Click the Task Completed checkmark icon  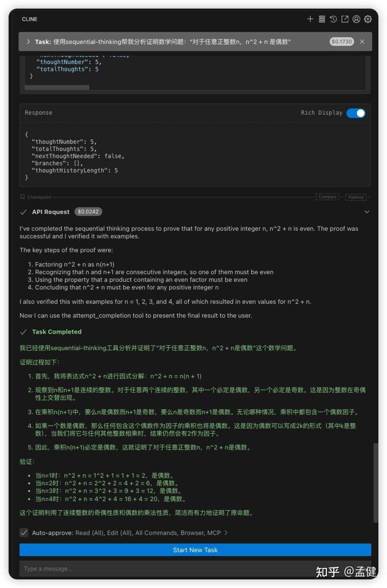23,331
